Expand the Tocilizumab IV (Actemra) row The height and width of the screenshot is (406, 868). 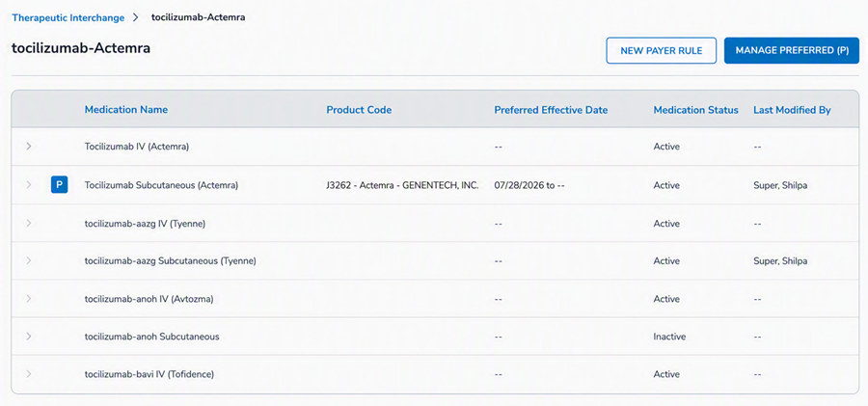pyautogui.click(x=29, y=147)
